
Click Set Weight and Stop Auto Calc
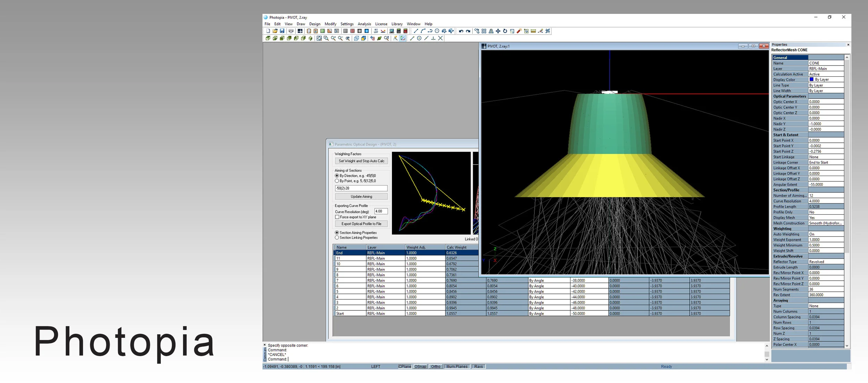pyautogui.click(x=361, y=161)
